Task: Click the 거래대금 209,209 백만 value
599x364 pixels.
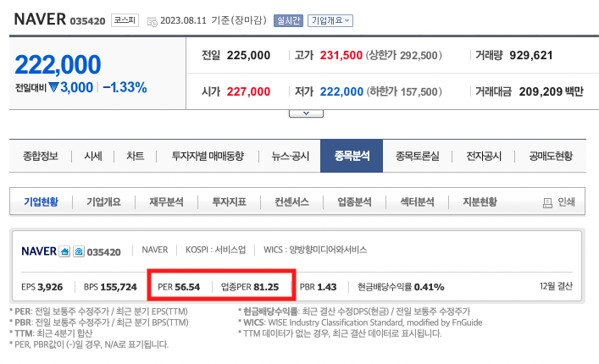Action: tap(551, 91)
